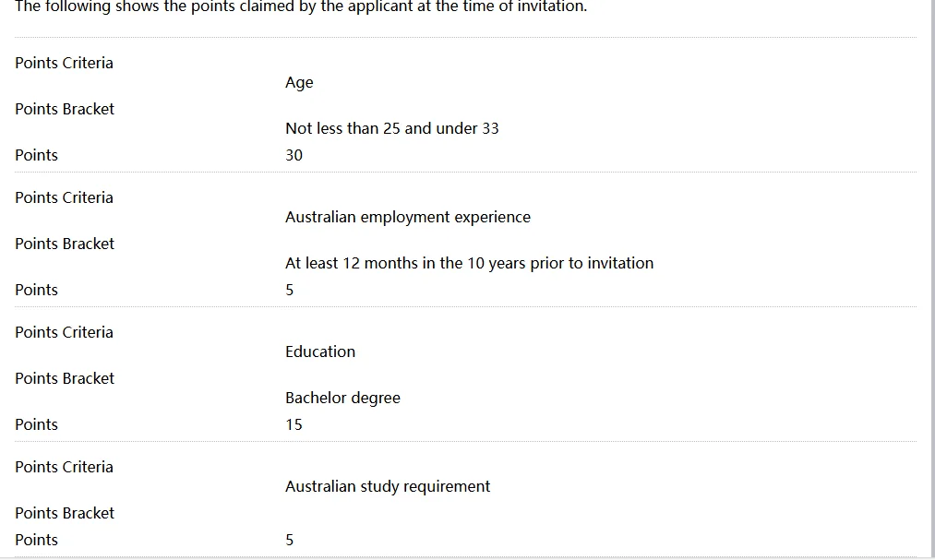Click the sentence about points claimed at invitation
Viewport: 935px width, 560px height.
pyautogui.click(x=301, y=6)
